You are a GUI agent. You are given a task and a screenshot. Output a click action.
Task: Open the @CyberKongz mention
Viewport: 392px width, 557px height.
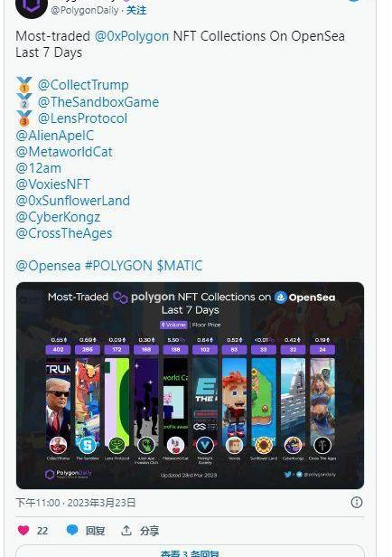click(x=58, y=217)
